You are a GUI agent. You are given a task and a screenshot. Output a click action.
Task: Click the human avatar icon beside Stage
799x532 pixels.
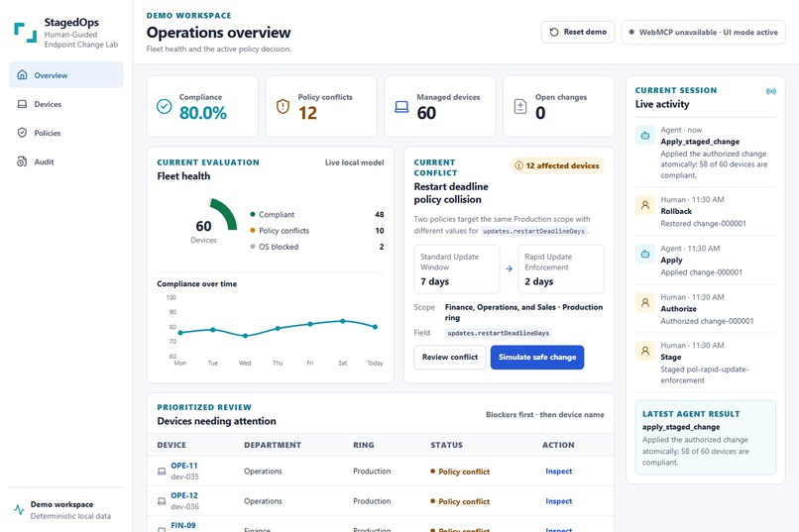pos(645,351)
